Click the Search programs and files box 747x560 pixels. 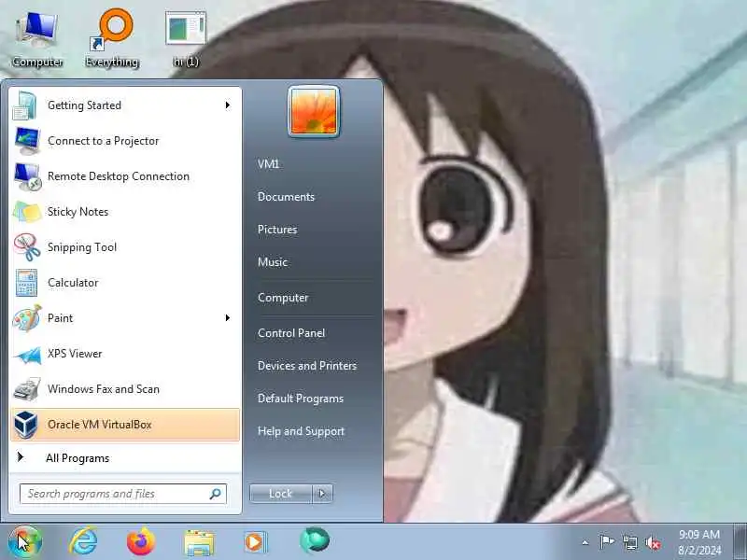point(123,494)
